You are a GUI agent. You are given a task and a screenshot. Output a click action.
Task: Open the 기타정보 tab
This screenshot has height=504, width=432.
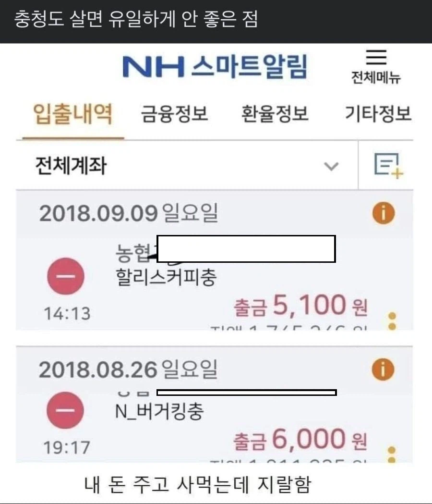pos(379,113)
